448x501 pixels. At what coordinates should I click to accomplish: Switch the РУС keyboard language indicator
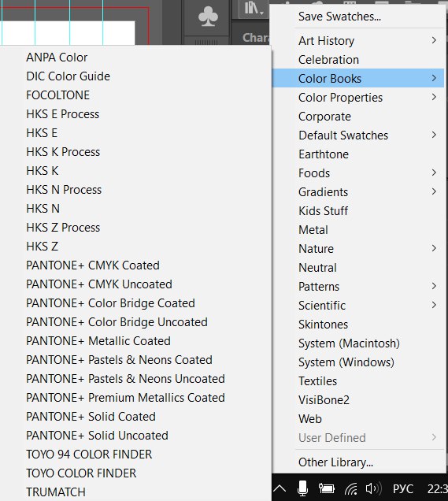402,489
